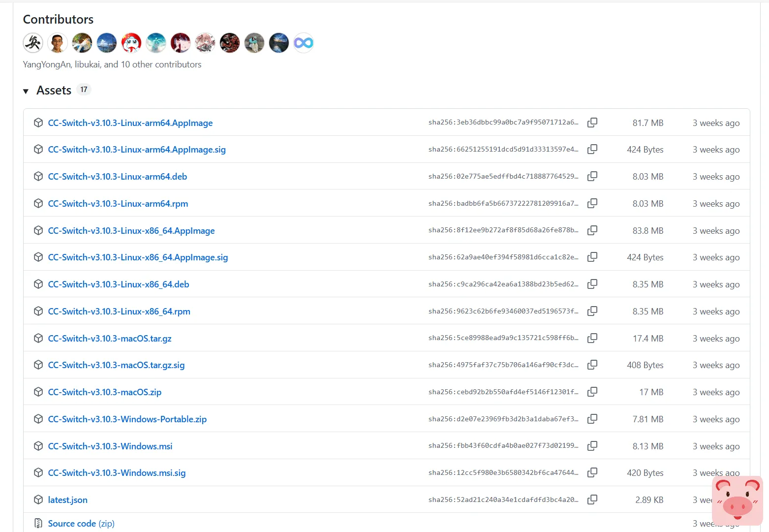Open contributor avatar with black calligraphy character
Image resolution: width=769 pixels, height=532 pixels.
click(33, 43)
